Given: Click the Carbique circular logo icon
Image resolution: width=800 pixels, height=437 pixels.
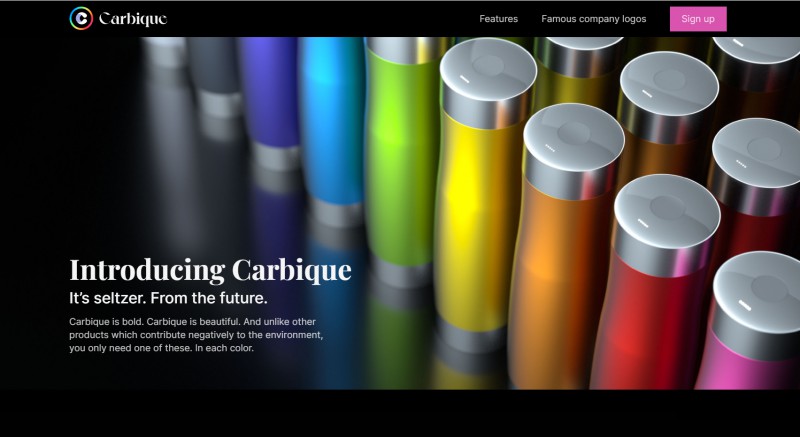Looking at the screenshot, I should pyautogui.click(x=81, y=18).
